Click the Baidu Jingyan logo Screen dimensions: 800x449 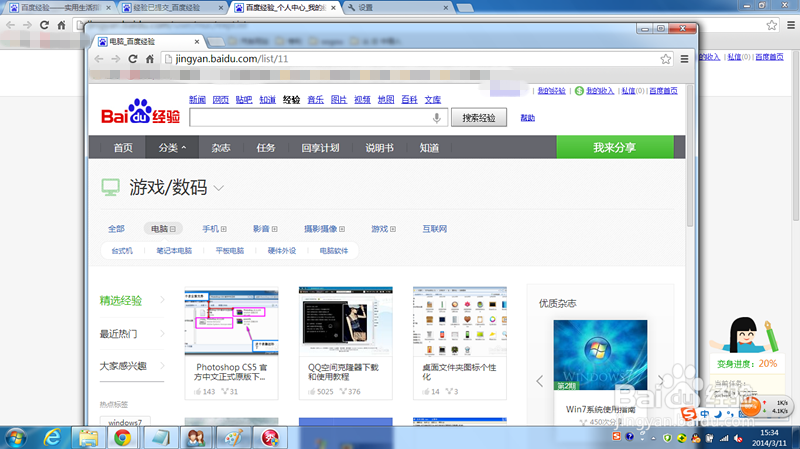(140, 112)
